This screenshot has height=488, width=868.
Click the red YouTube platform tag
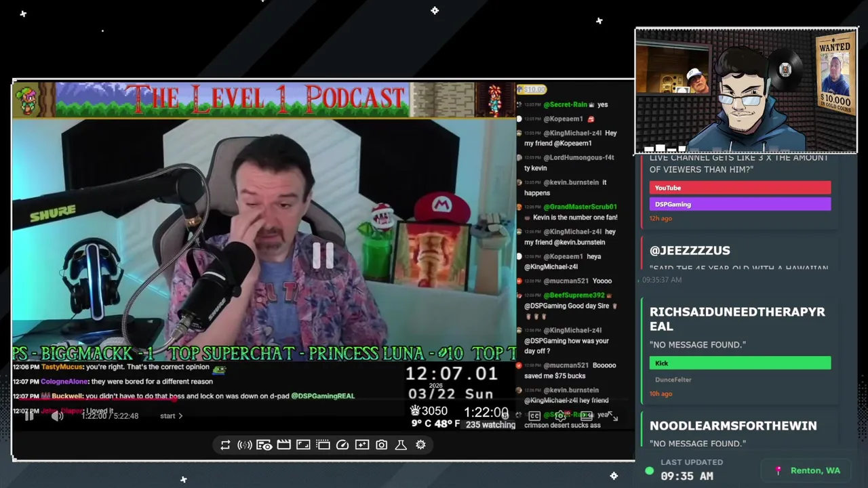740,188
